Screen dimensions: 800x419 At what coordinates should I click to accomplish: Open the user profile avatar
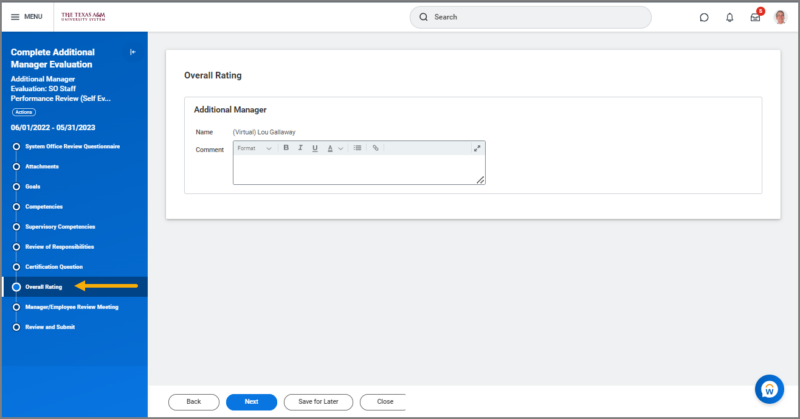[780, 17]
